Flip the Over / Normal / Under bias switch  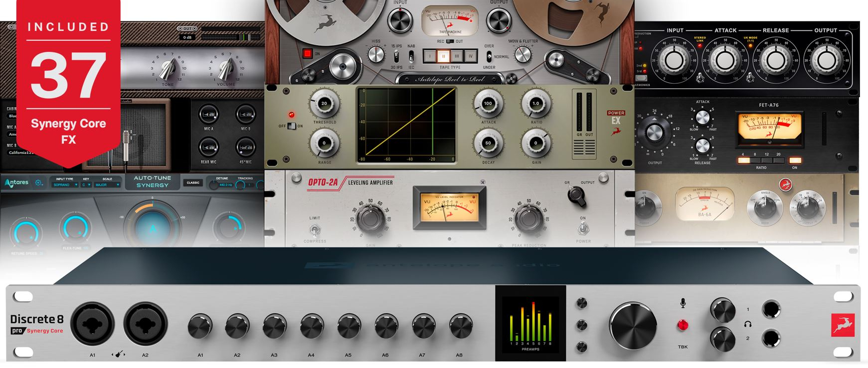(x=489, y=56)
